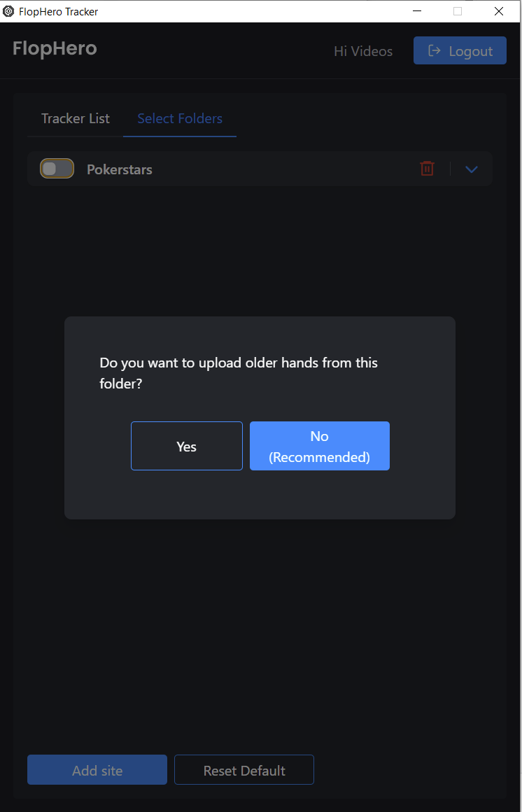
Task: Toggle the Pokerstars tracking switch
Action: click(x=57, y=168)
